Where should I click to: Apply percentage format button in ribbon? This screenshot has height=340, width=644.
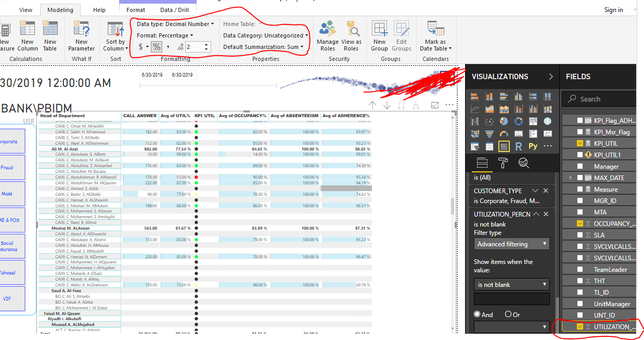tap(157, 47)
